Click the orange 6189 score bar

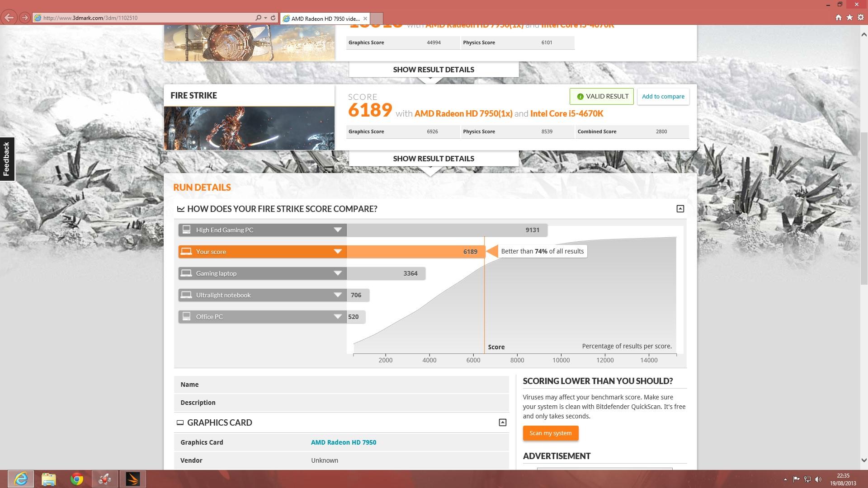(415, 252)
